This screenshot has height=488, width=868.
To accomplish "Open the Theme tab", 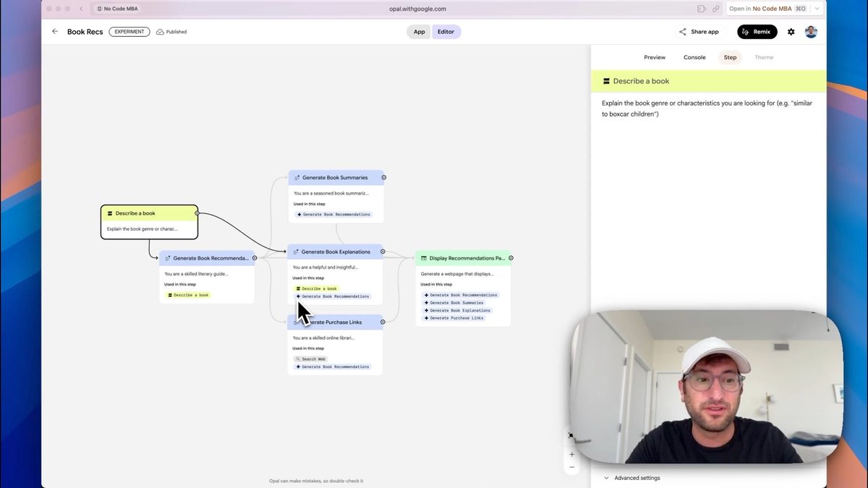I will pos(764,57).
